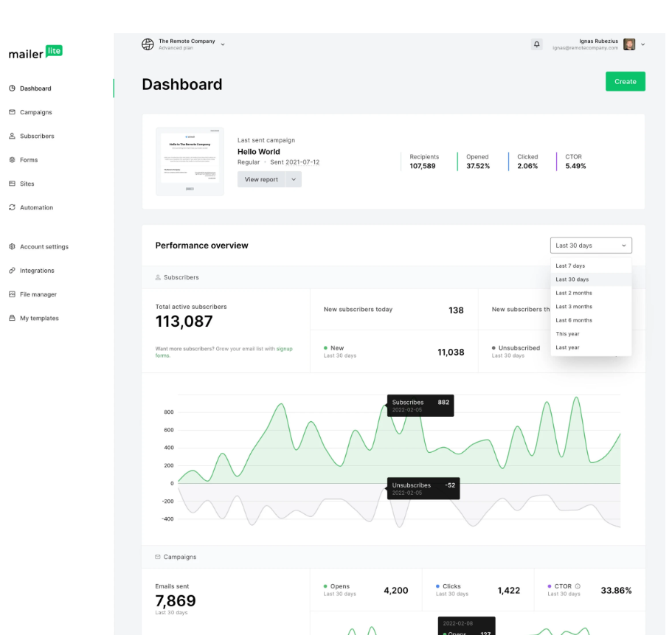Viewport: 672px width, 635px height.
Task: Click the mailerlite logo
Action: 35,52
